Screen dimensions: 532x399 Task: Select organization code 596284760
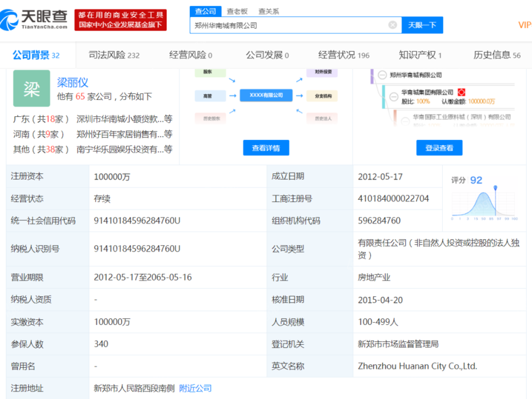[379, 221]
